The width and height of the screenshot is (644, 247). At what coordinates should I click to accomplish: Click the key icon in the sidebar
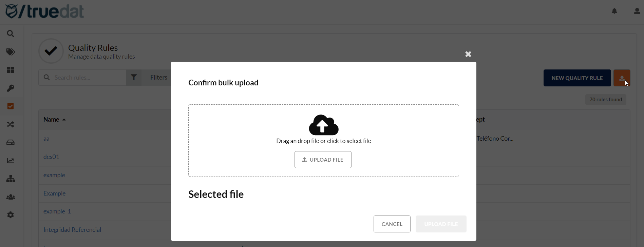11,88
